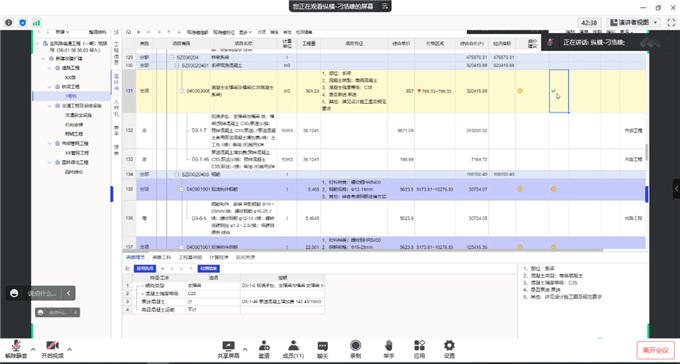Click the meeting info icon
Viewport: 680px width, 364px height.
[x=9, y=23]
